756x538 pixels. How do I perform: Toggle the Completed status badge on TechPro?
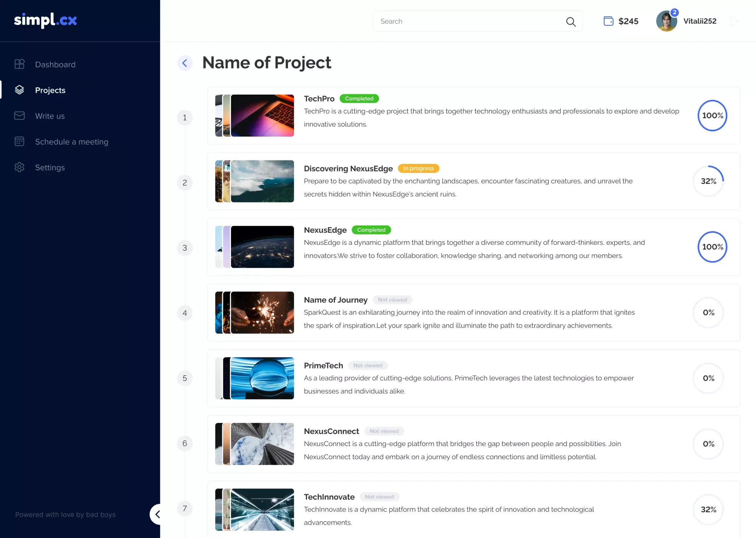click(x=359, y=98)
